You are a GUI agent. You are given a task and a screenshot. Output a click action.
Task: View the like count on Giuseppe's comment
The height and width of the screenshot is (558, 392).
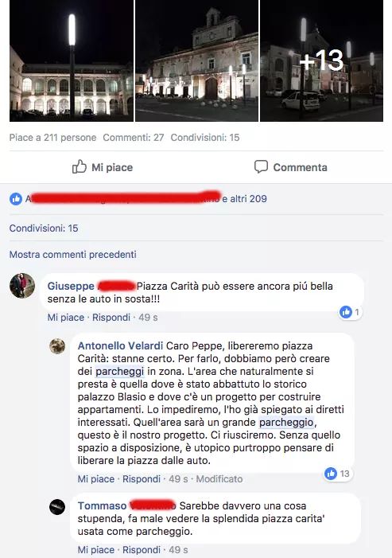tap(351, 313)
